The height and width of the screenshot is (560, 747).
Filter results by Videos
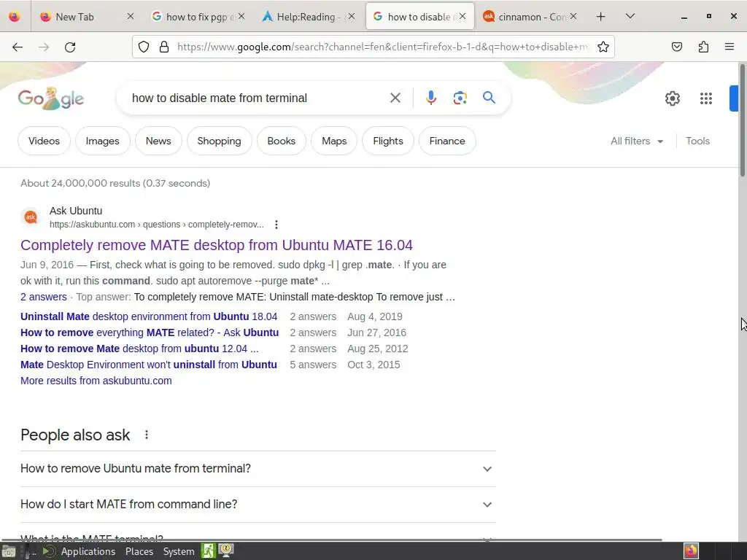44,141
